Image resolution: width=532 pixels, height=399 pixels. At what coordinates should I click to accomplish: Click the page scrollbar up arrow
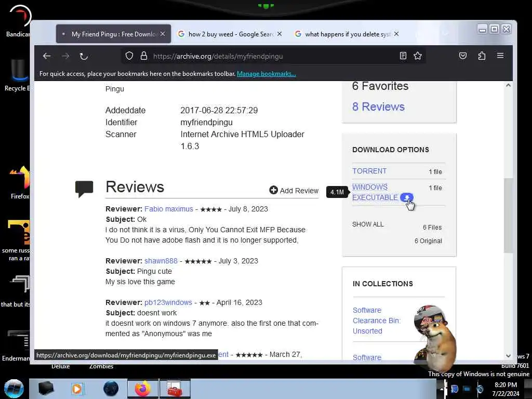[508, 85]
